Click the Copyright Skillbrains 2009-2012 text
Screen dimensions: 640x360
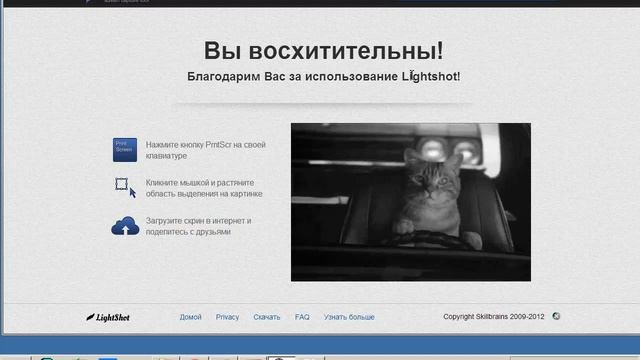point(494,317)
